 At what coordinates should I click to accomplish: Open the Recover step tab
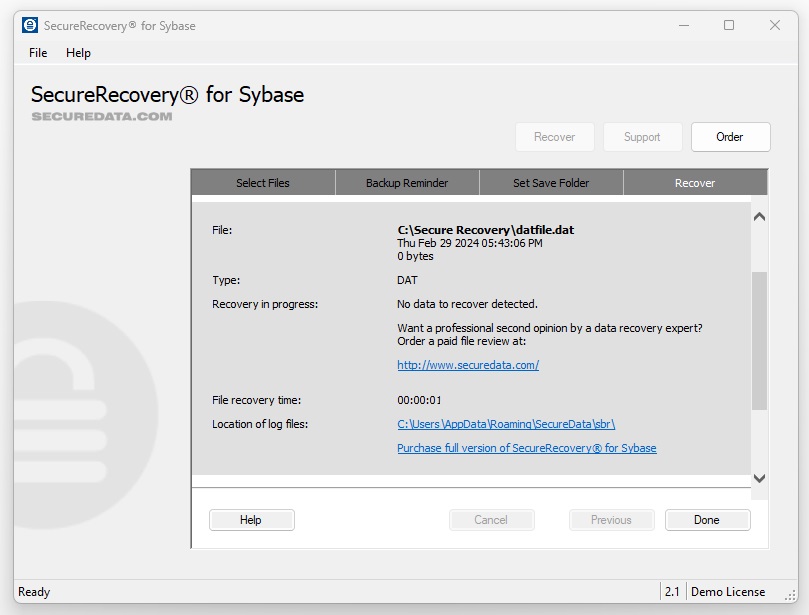(695, 183)
